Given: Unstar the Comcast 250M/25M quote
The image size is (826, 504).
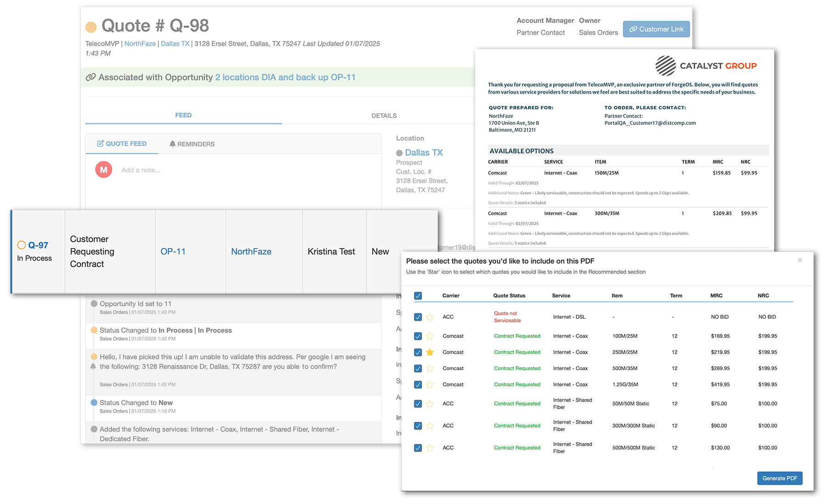Looking at the screenshot, I should pos(430,352).
